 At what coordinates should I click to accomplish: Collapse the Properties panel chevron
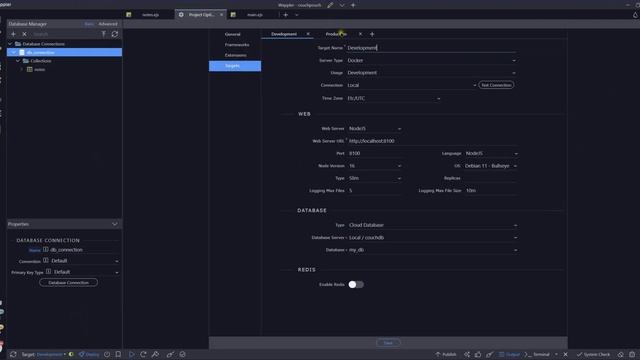(115, 224)
